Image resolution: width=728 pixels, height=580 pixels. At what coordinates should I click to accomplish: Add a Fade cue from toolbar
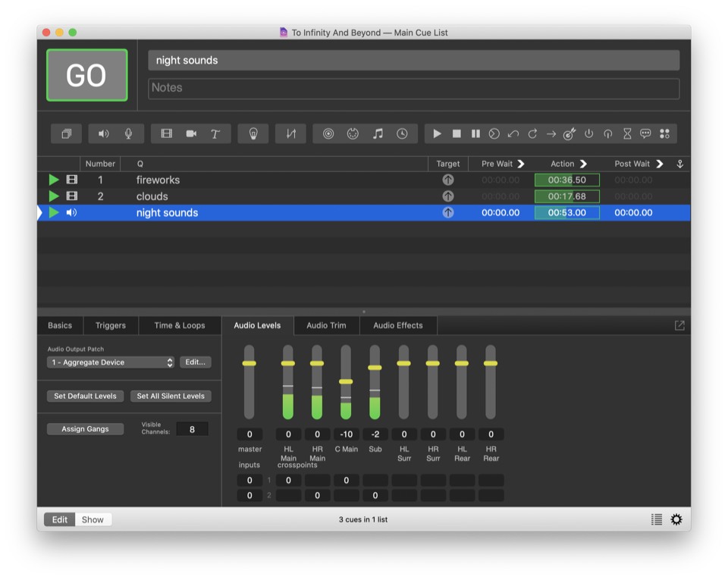pyautogui.click(x=291, y=133)
